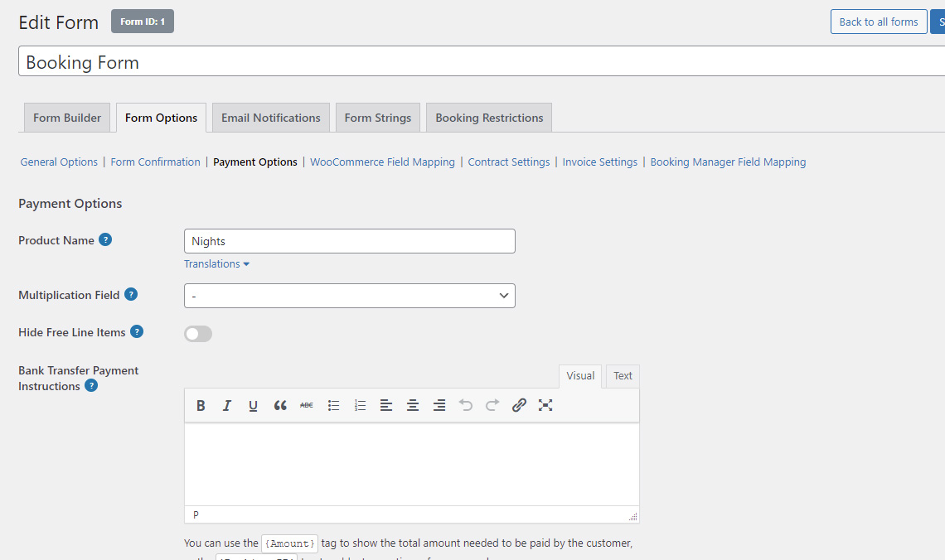
Task: Apply underline formatting in editor
Action: click(x=253, y=405)
